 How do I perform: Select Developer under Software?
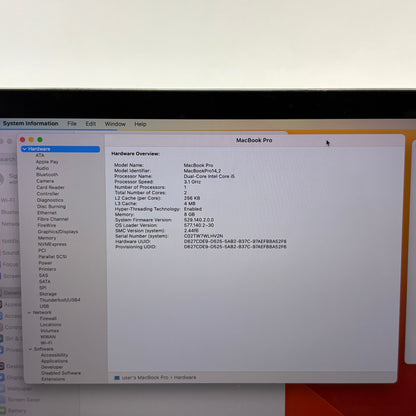click(52, 367)
